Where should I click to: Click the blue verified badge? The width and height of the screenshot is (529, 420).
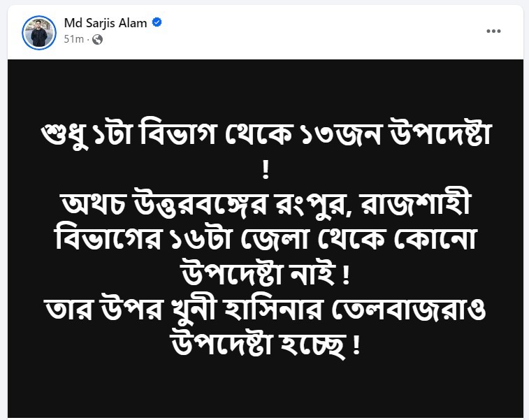pyautogui.click(x=157, y=22)
